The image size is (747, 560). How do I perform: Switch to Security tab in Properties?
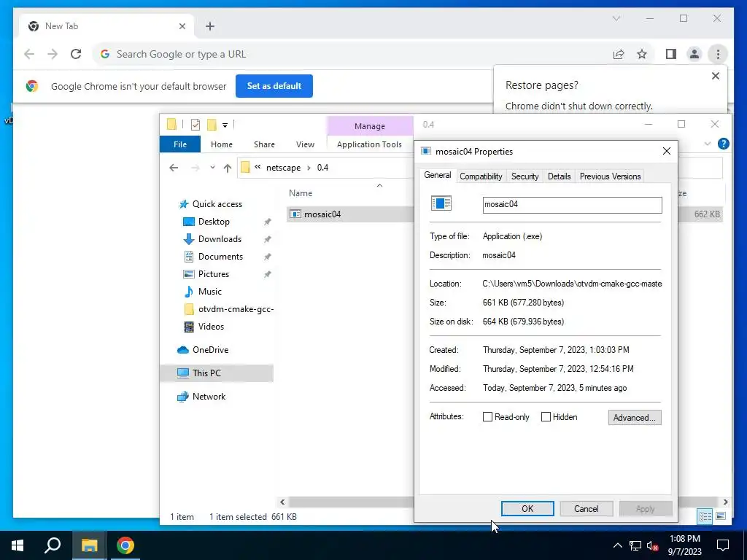click(525, 176)
